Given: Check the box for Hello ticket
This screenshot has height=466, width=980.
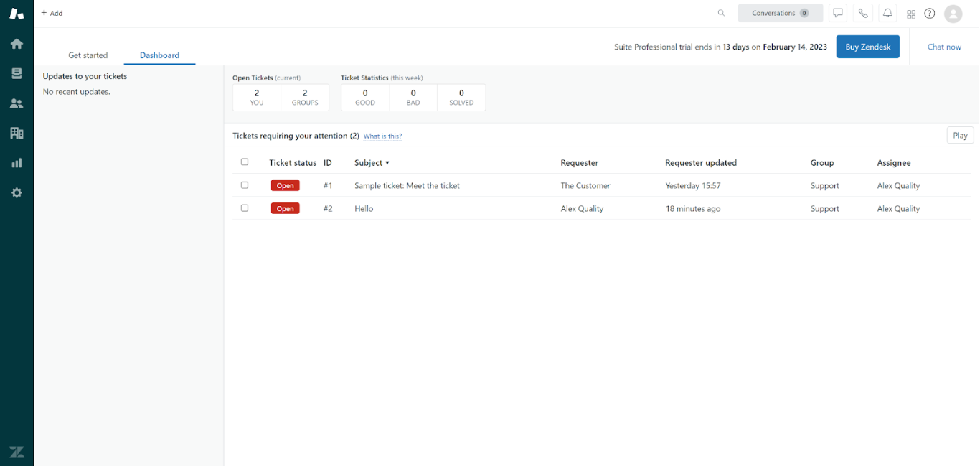Looking at the screenshot, I should coord(245,208).
